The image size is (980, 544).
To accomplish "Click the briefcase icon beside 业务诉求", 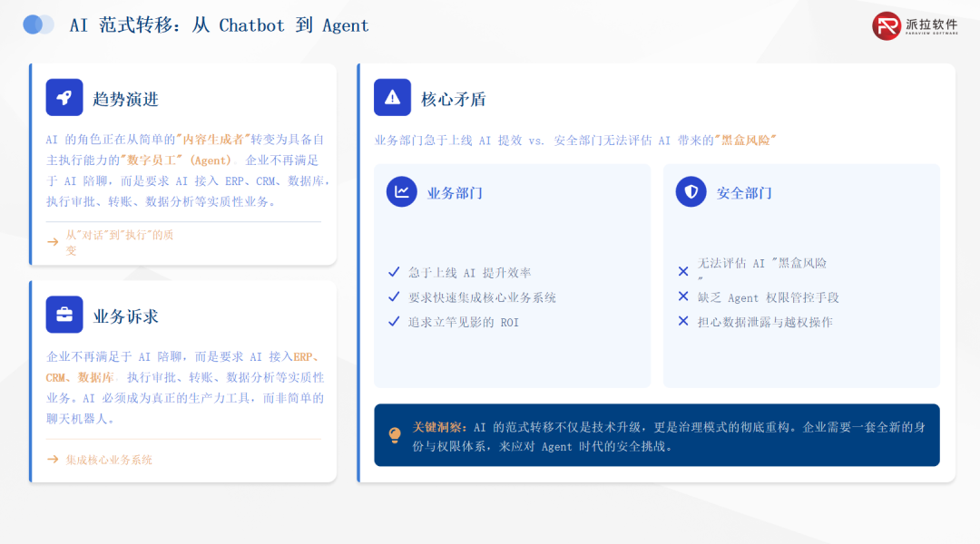I will (64, 315).
